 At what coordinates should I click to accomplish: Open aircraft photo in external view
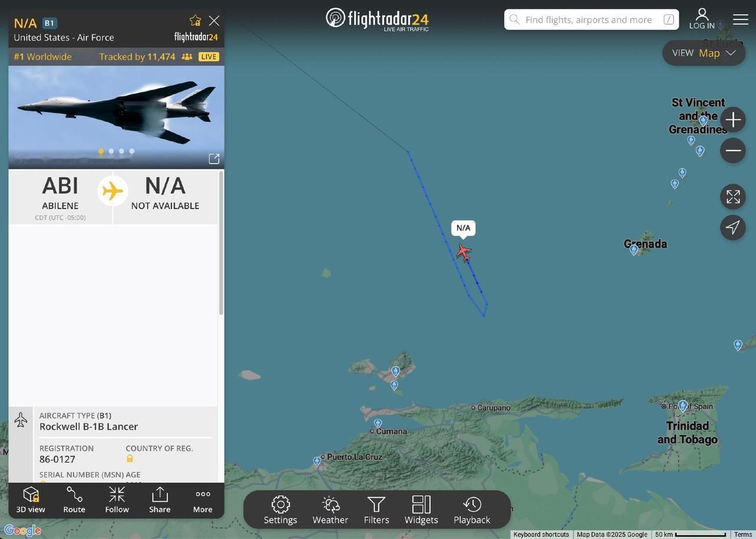(x=214, y=159)
